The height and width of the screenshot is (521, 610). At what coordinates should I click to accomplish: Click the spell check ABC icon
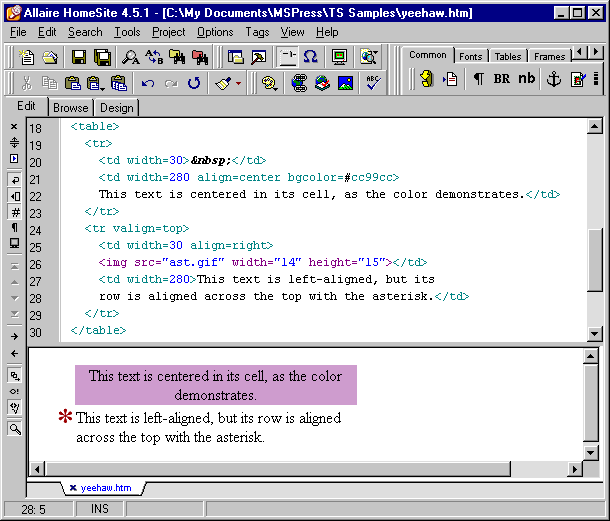[373, 83]
